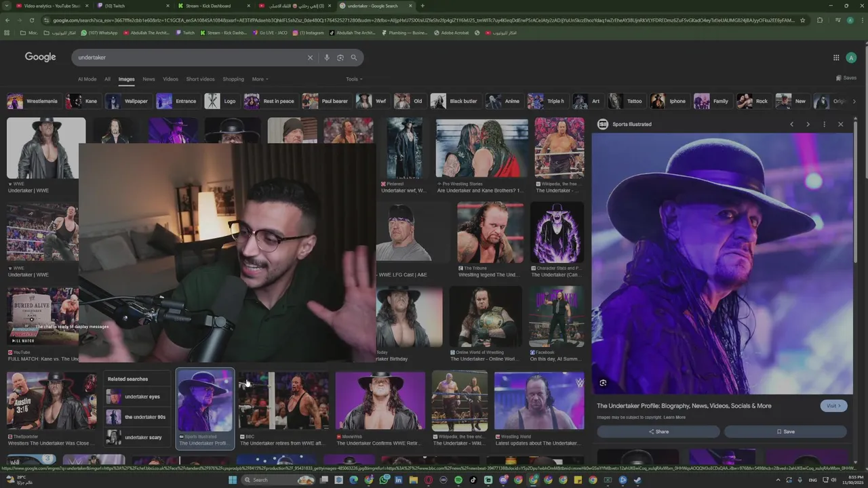Switch to the AI Mode tab
868x488 pixels.
coord(87,79)
